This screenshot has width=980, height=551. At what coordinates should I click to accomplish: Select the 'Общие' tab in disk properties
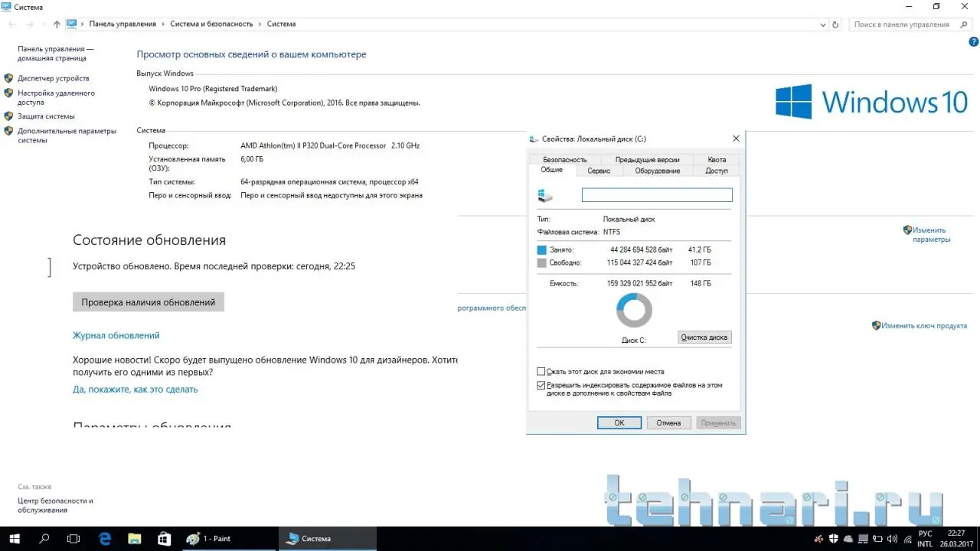552,170
